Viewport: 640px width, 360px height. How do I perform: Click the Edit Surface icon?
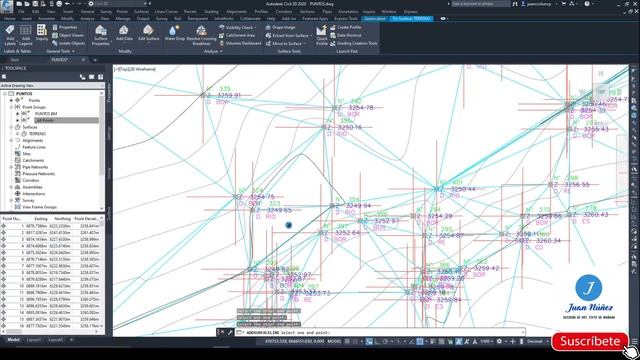click(149, 33)
